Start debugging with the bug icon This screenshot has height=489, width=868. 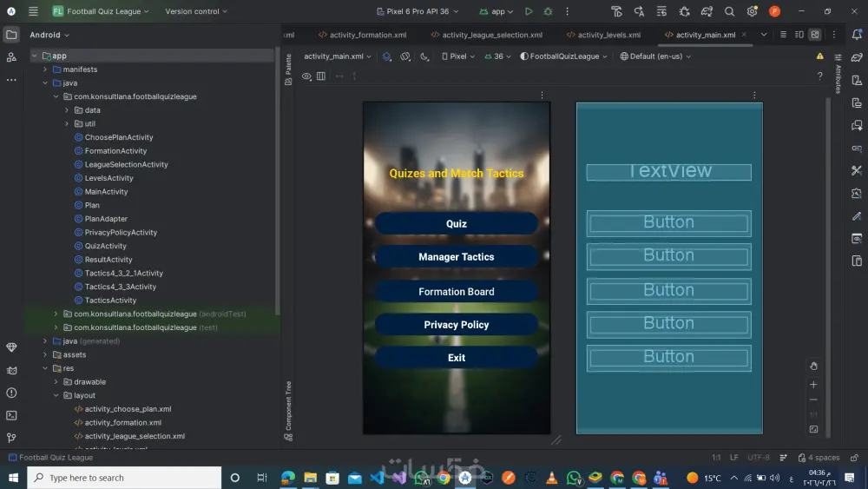pyautogui.click(x=548, y=11)
